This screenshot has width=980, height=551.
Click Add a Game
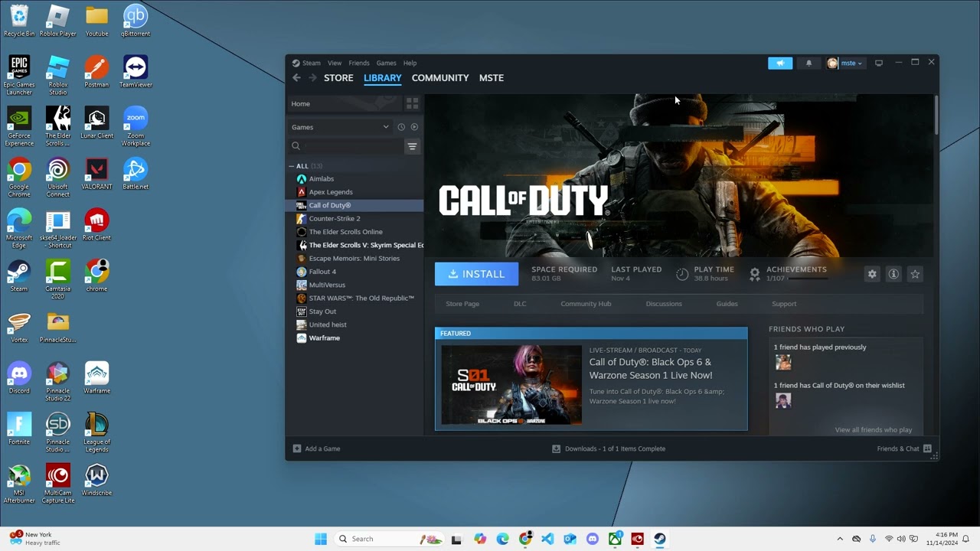(316, 449)
